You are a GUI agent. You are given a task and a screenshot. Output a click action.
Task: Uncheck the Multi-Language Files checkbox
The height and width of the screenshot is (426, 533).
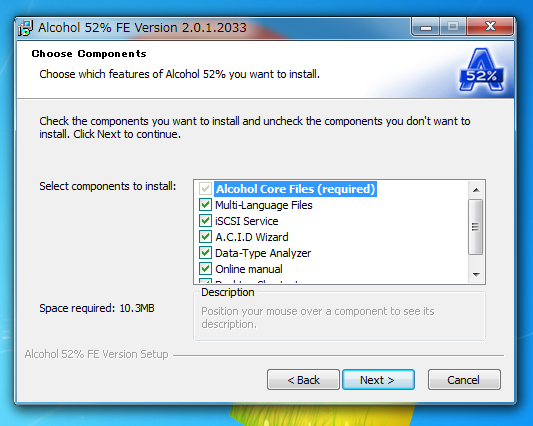tap(205, 205)
